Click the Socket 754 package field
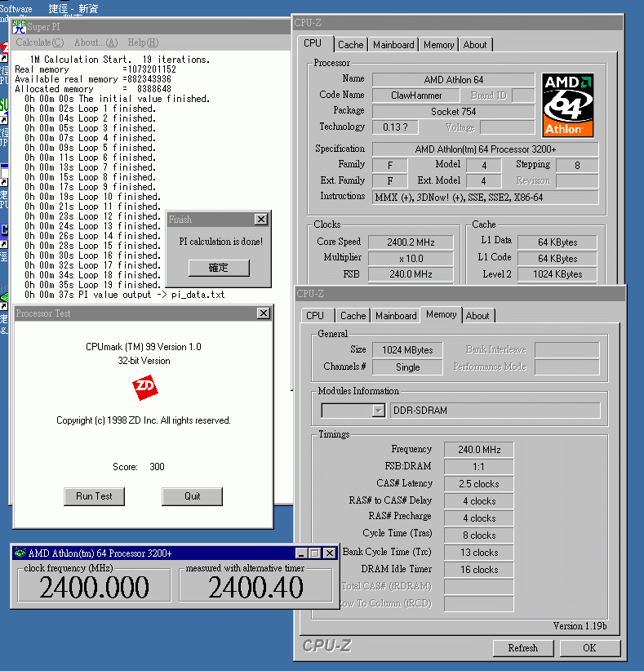This screenshot has width=644, height=671. click(454, 112)
